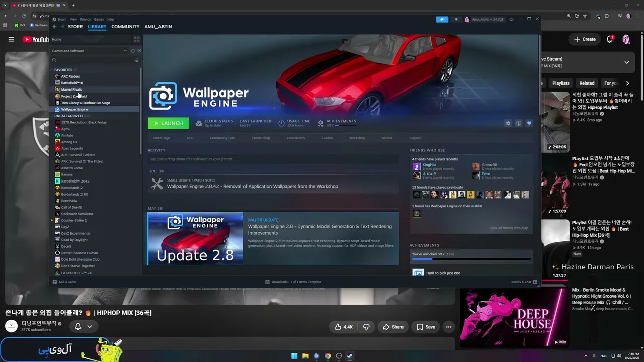Image resolution: width=644 pixels, height=362 pixels.
Task: Collapse the Uncategorized category
Action: [52, 116]
